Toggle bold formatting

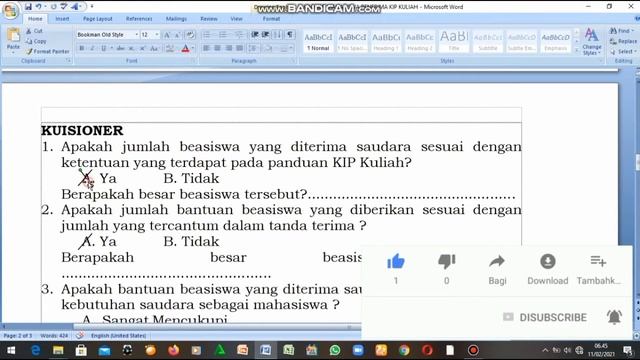pos(82,49)
